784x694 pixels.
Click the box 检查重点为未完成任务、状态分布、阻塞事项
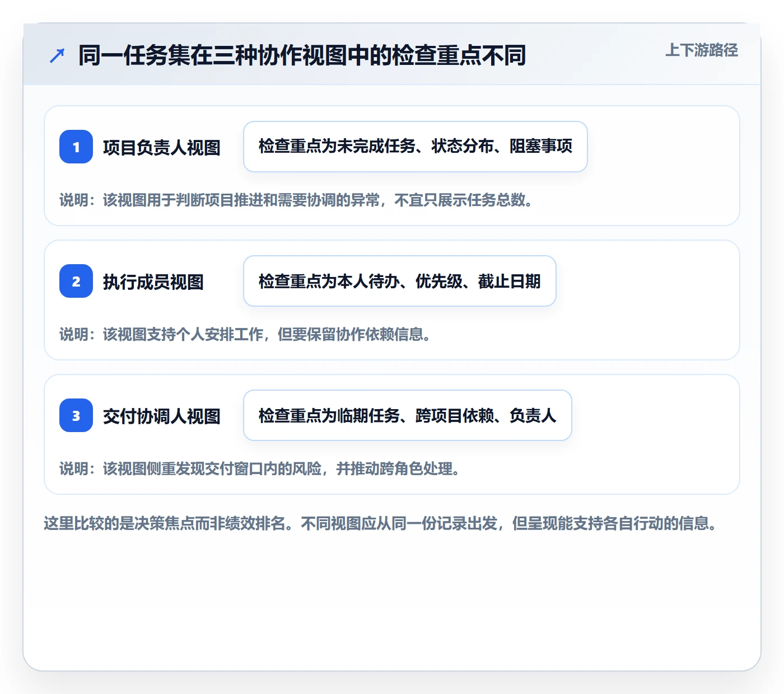pos(416,147)
